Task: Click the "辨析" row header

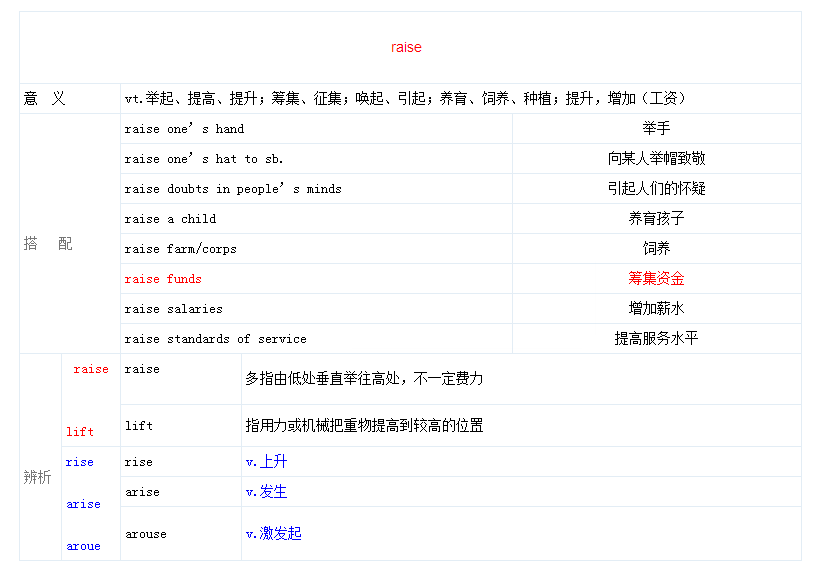Action: point(37,477)
